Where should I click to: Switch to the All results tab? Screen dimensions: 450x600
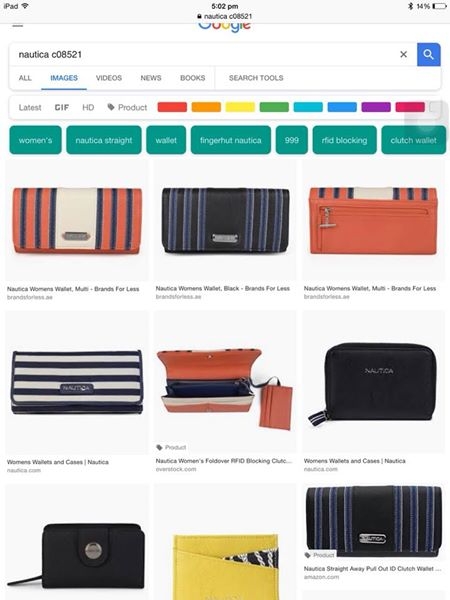point(25,78)
